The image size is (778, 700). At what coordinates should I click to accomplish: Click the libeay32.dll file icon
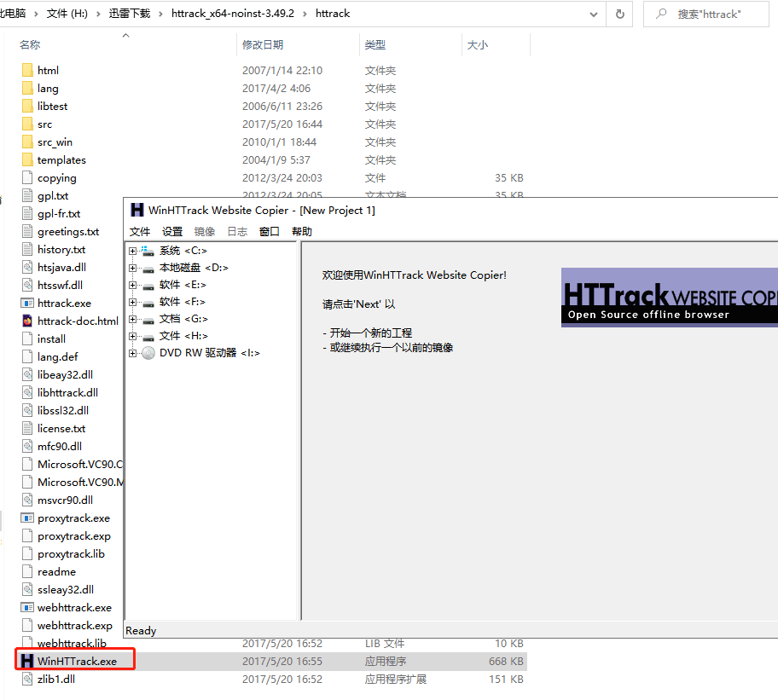tap(28, 375)
